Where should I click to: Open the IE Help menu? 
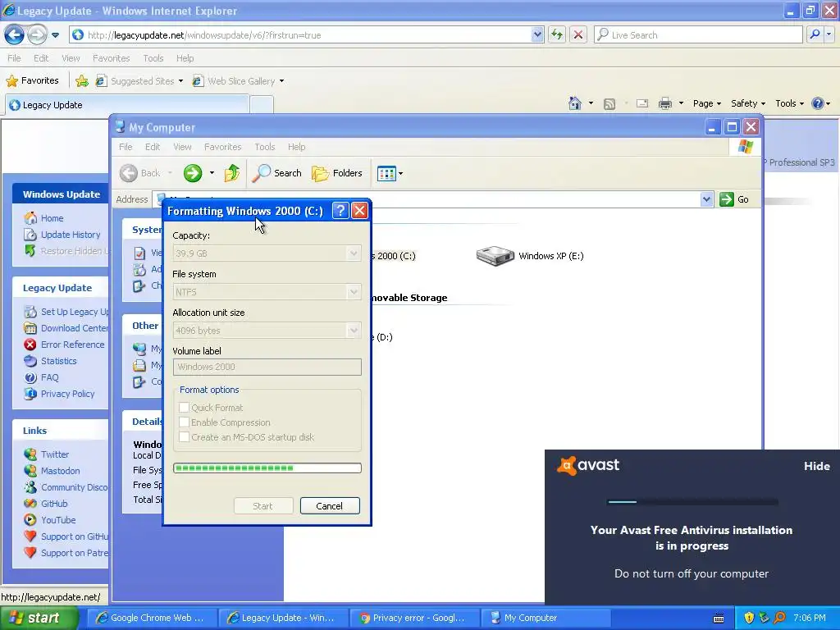(x=185, y=58)
